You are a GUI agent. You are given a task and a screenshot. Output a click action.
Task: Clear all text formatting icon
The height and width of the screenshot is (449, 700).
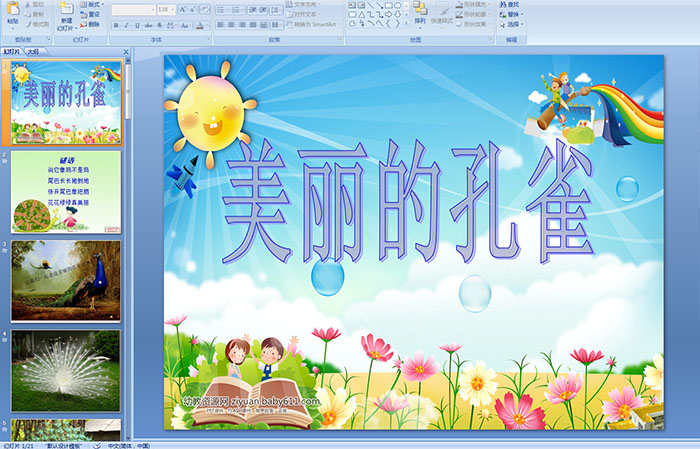click(205, 9)
